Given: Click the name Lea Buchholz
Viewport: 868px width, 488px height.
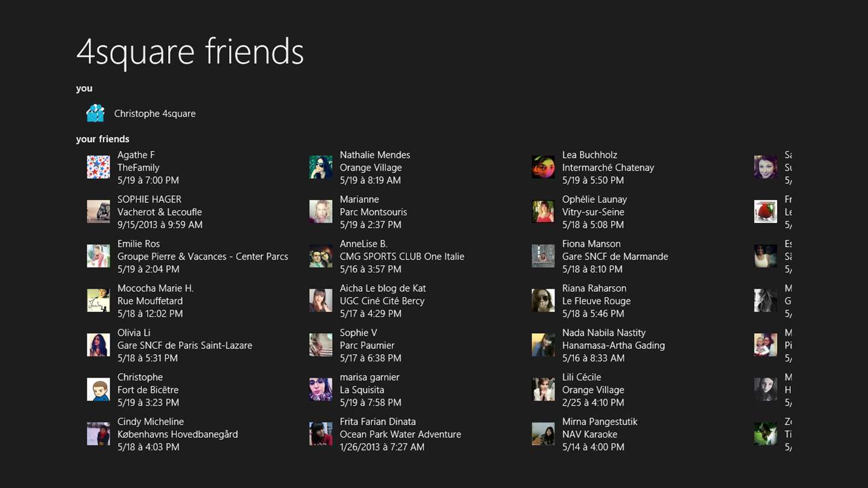Looking at the screenshot, I should point(590,155).
